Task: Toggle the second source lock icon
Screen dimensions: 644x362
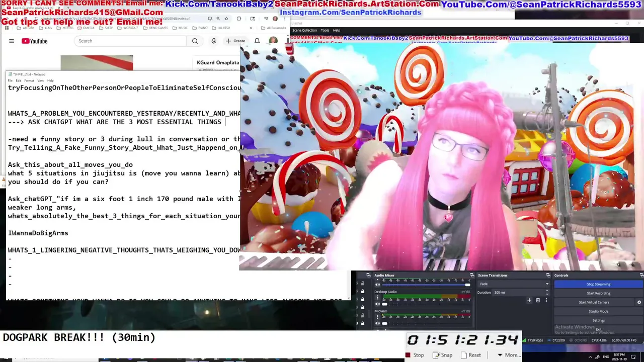Action: point(363,291)
